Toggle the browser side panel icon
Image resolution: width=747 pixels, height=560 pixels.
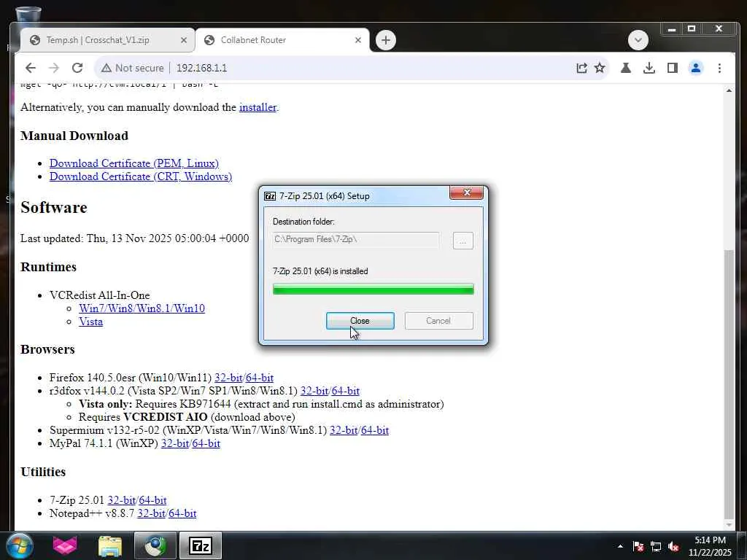coord(672,68)
